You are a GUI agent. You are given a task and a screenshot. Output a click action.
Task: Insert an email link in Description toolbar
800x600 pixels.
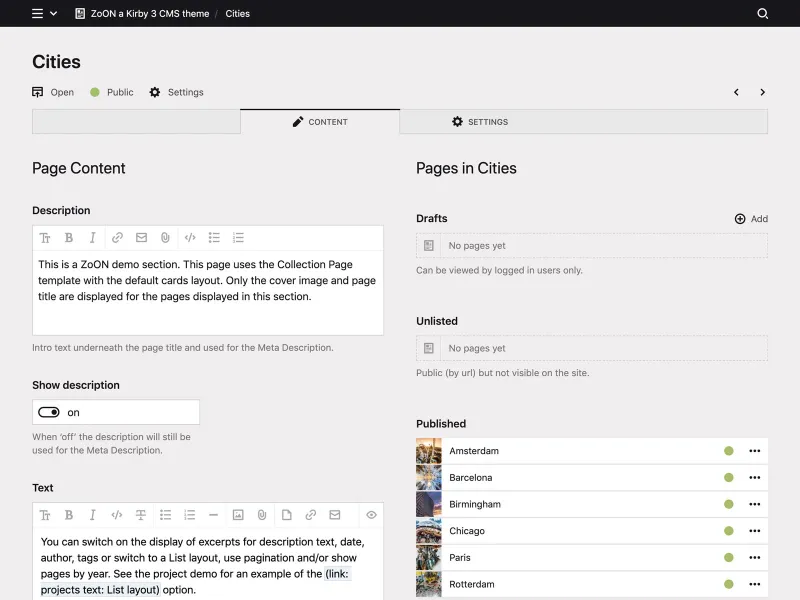click(x=140, y=237)
